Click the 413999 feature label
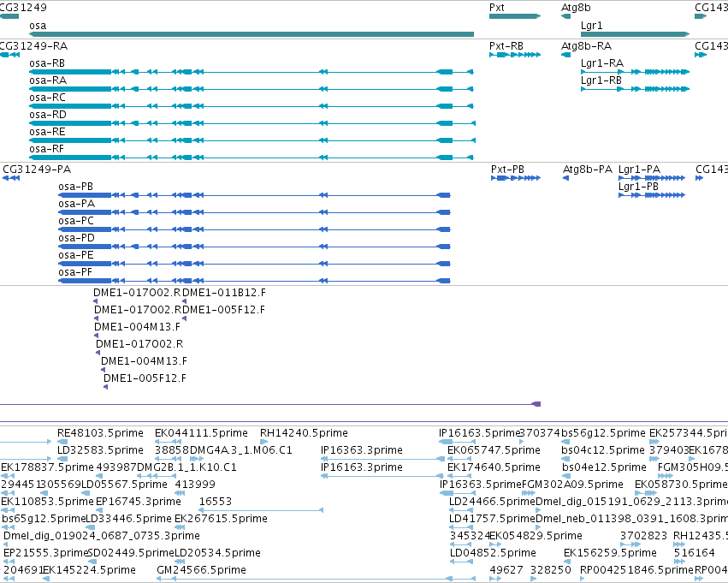This screenshot has width=728, height=583. (x=195, y=485)
